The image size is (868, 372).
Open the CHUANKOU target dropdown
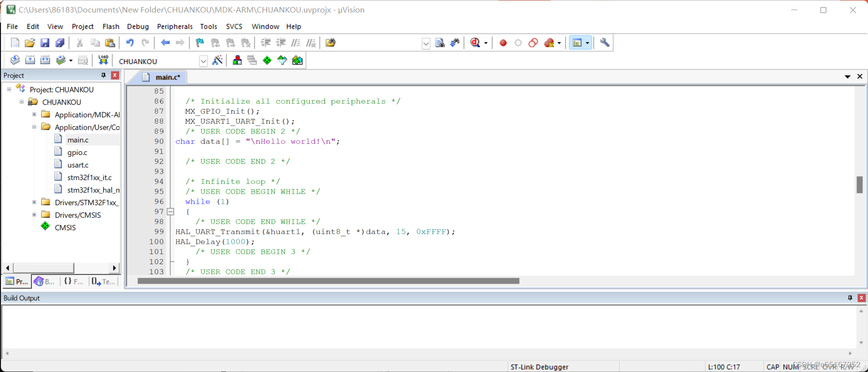203,61
